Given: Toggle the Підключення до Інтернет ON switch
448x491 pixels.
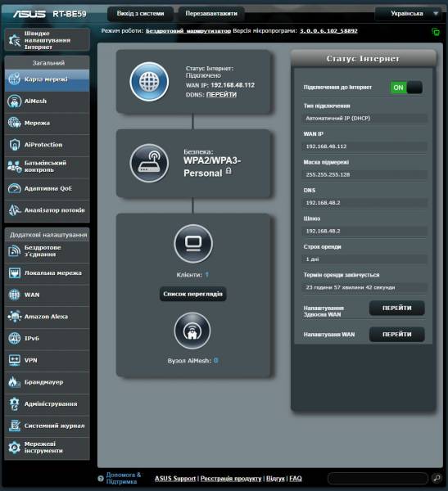Looking at the screenshot, I should pyautogui.click(x=406, y=88).
